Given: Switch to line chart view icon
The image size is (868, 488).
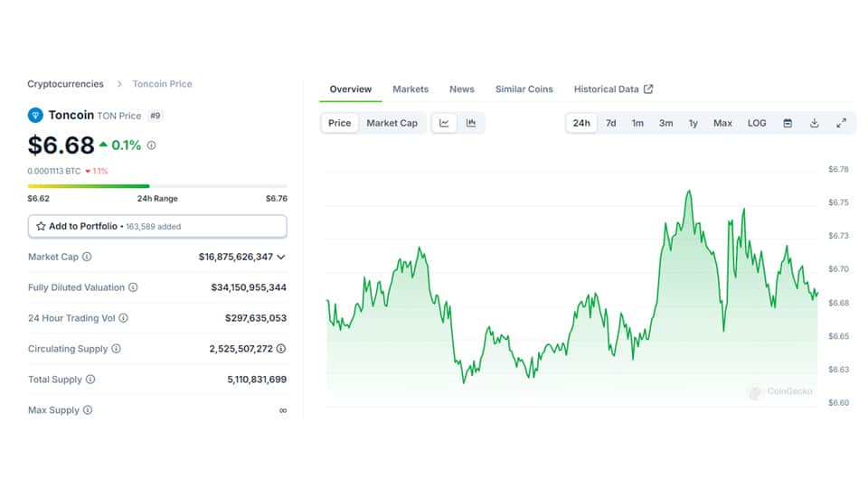Looking at the screenshot, I should click(x=444, y=123).
